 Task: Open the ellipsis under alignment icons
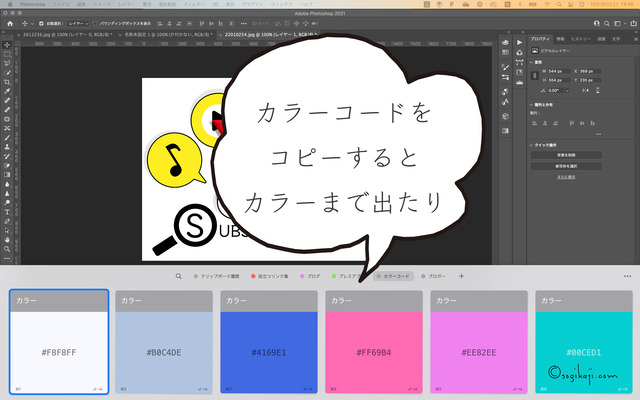coord(598,134)
